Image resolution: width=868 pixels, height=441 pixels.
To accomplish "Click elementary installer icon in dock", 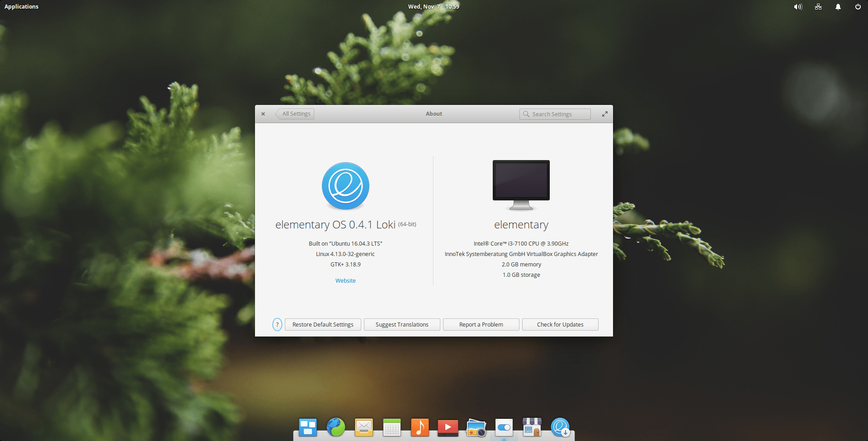I will pos(560,427).
